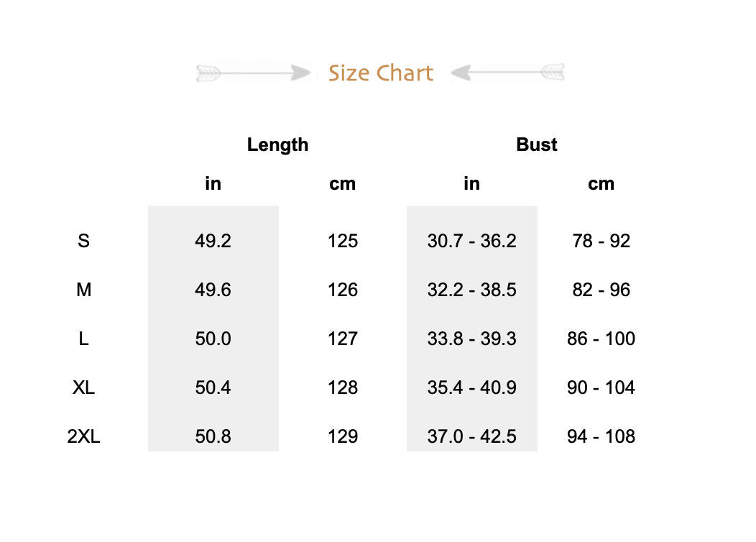The width and height of the screenshot is (756, 542).
Task: Click the M size row label
Action: coord(83,290)
